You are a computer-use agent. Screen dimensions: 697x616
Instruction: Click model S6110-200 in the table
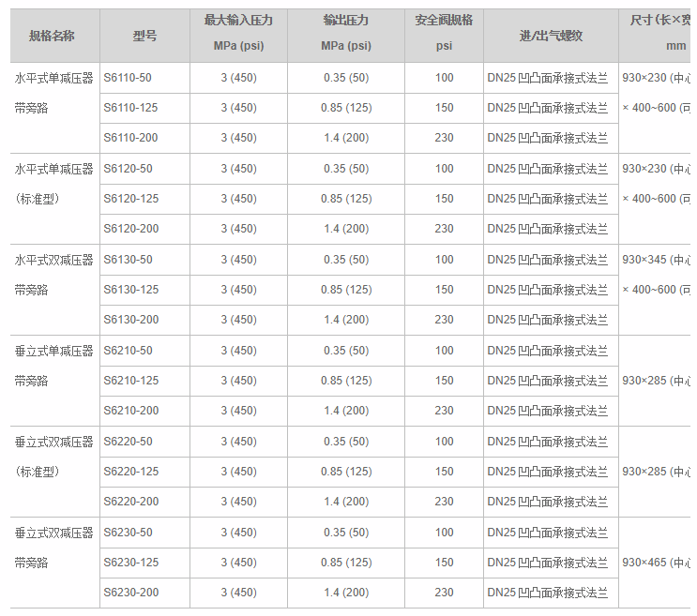coord(130,138)
